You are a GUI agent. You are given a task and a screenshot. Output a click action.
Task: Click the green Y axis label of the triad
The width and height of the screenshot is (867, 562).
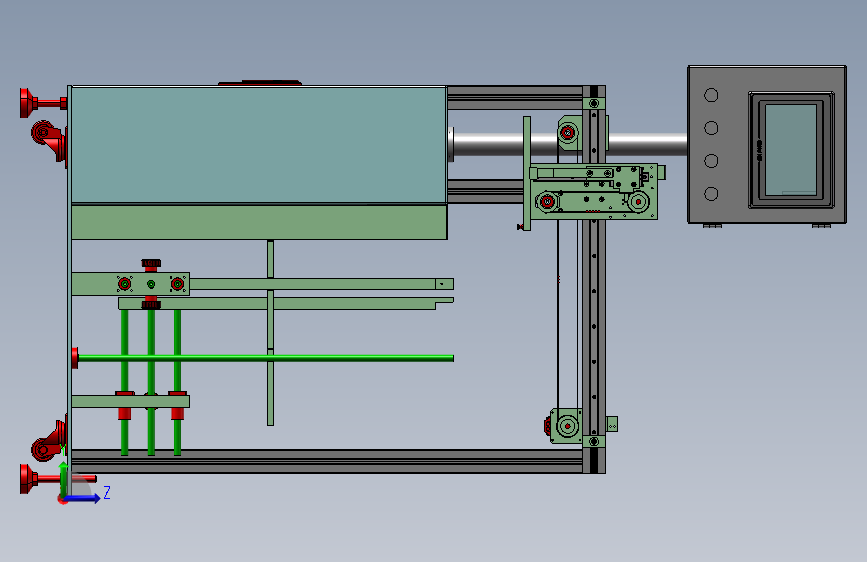pos(62,449)
